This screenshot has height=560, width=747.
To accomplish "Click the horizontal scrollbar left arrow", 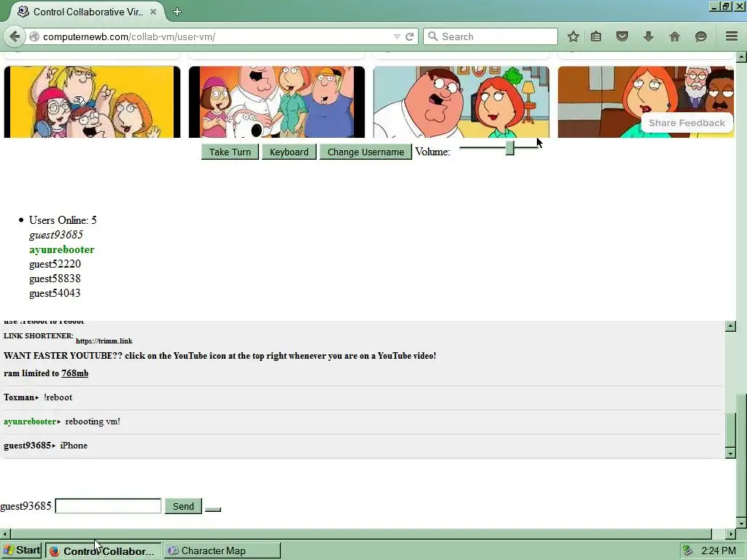I will pyautogui.click(x=5, y=534).
